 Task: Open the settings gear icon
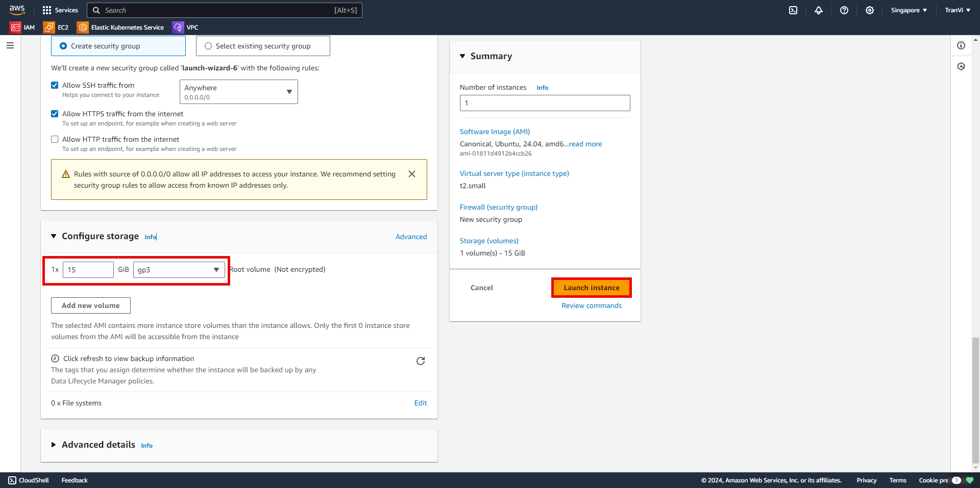[x=870, y=10]
